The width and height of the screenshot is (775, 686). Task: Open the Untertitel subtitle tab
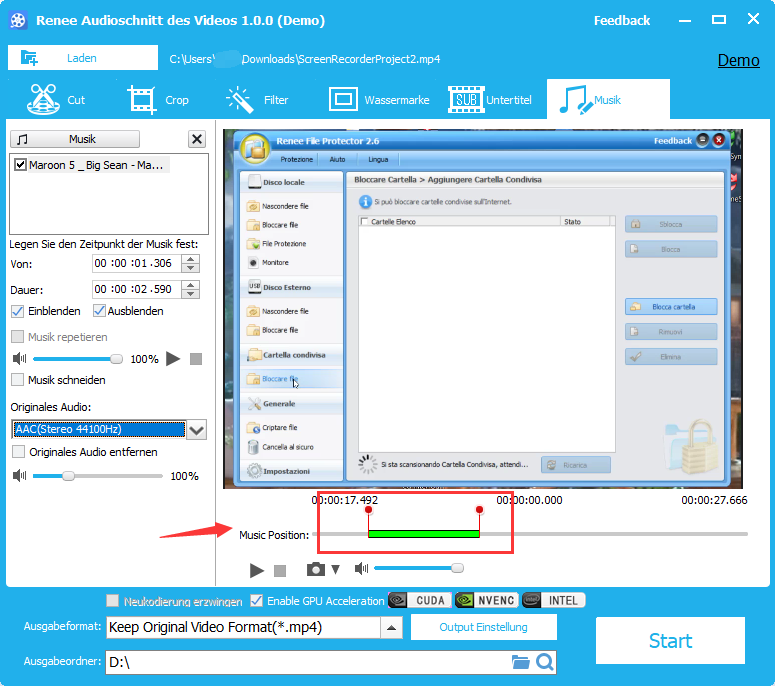490,99
